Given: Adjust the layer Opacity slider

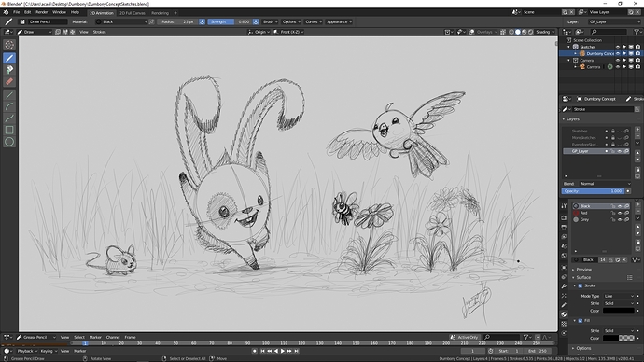Looking at the screenshot, I should tap(593, 191).
